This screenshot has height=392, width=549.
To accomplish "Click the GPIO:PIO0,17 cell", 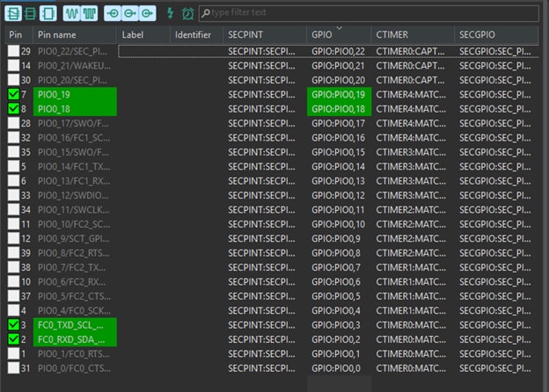I will [x=339, y=123].
